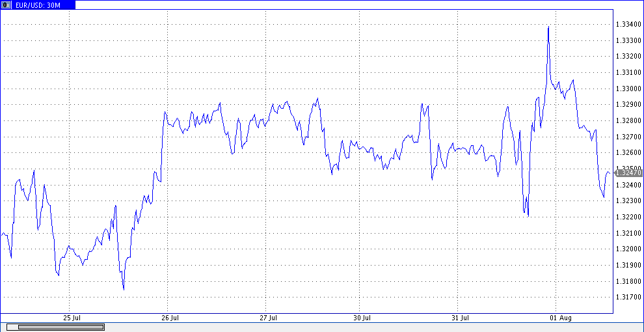Click the 1.32700 price label
Viewport: 644px width, 332px height.
(x=628, y=137)
